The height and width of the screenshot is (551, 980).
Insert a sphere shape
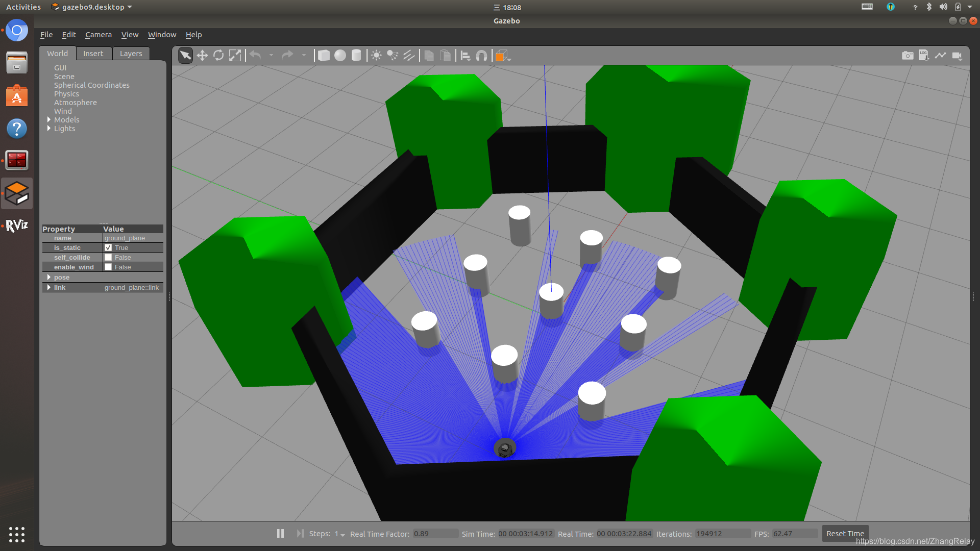(340, 55)
